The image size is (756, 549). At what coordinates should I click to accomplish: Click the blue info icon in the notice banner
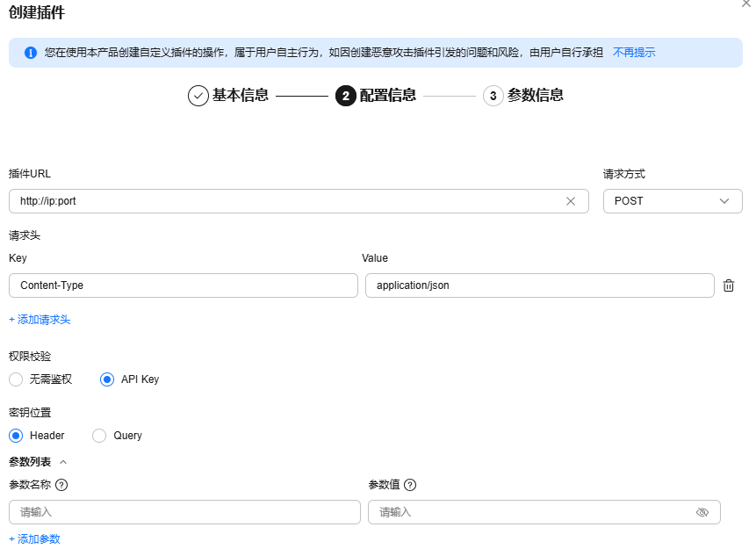click(x=31, y=53)
